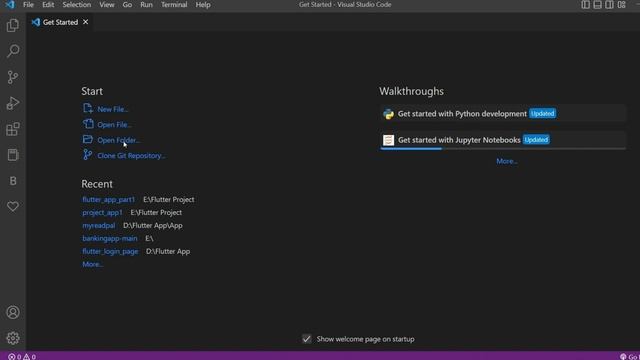Open the Manage gear icon
The height and width of the screenshot is (360, 640).
coord(13,338)
